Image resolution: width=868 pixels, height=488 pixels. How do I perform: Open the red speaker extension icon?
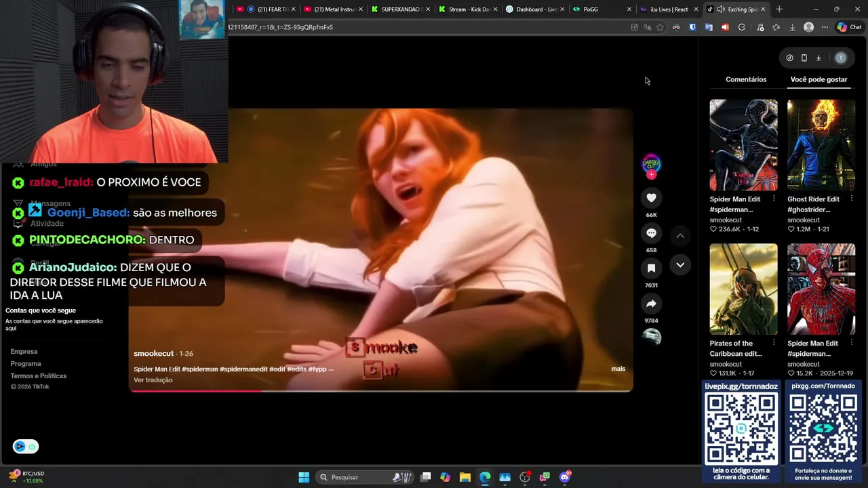click(725, 27)
